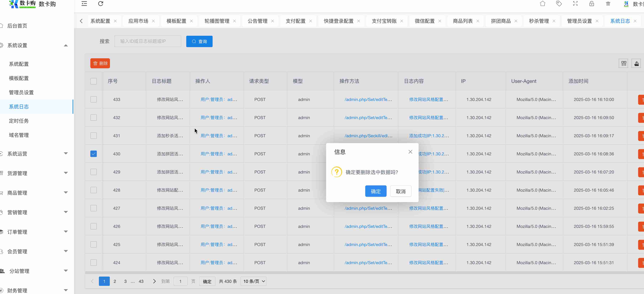Uncheck the selected row 430 checkbox
The width and height of the screenshot is (644, 294).
pos(94,154)
